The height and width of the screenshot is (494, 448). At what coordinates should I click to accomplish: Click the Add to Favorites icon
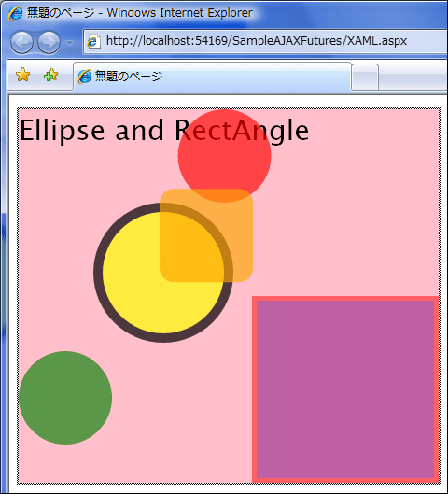point(51,76)
